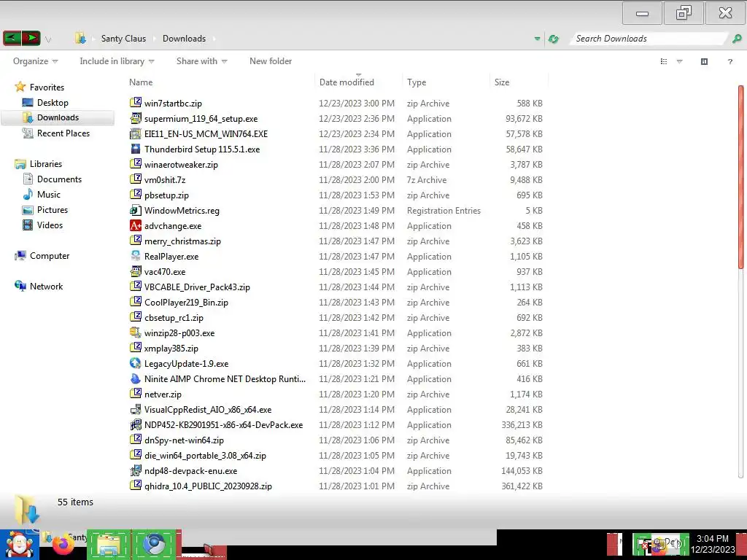Select the LegacyUpdate-1.9.exe icon
This screenshot has width=747, height=560.
coord(136,363)
